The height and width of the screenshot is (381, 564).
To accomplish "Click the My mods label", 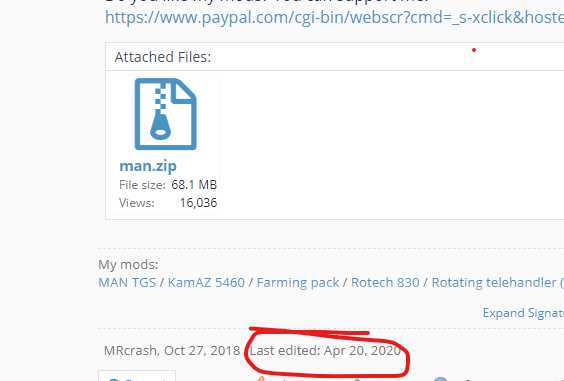I will point(128,264).
